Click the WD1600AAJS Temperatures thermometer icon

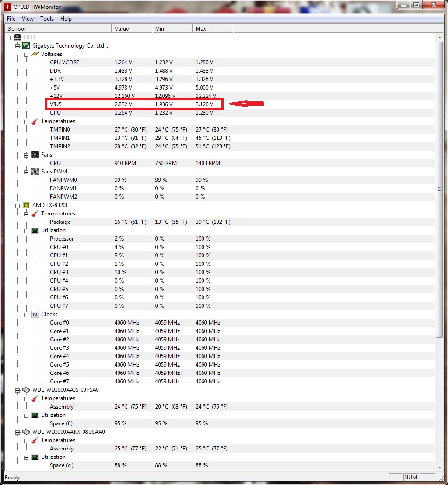click(x=35, y=398)
